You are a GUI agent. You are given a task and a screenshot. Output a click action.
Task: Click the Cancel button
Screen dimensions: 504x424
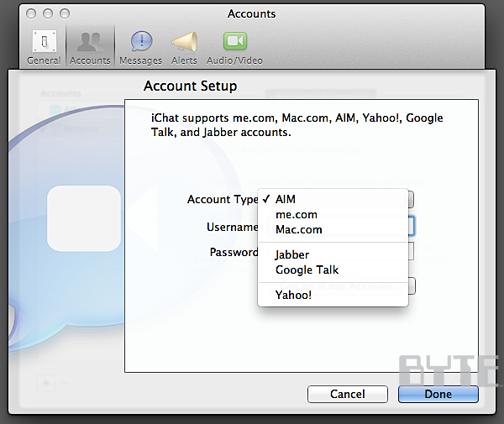[x=348, y=394]
